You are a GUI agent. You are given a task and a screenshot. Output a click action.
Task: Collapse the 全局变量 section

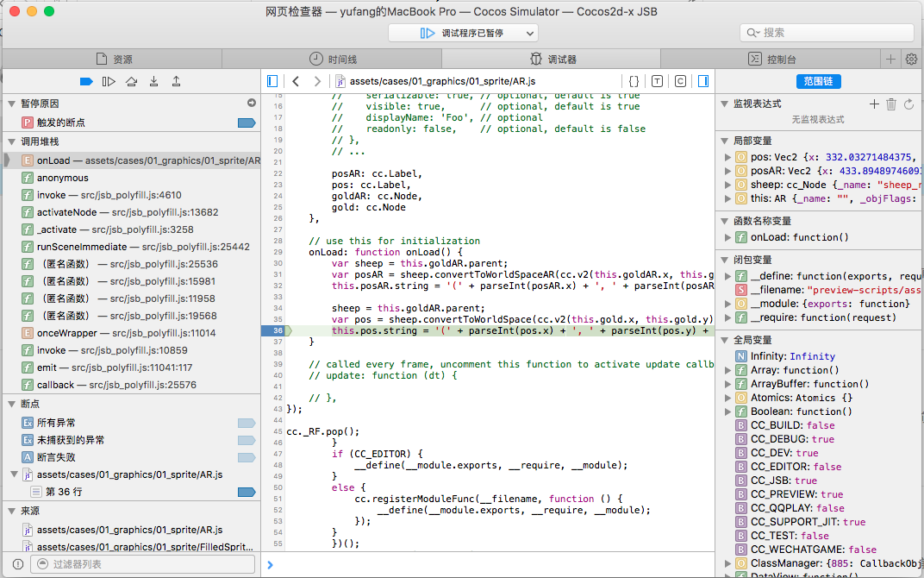[x=725, y=340]
